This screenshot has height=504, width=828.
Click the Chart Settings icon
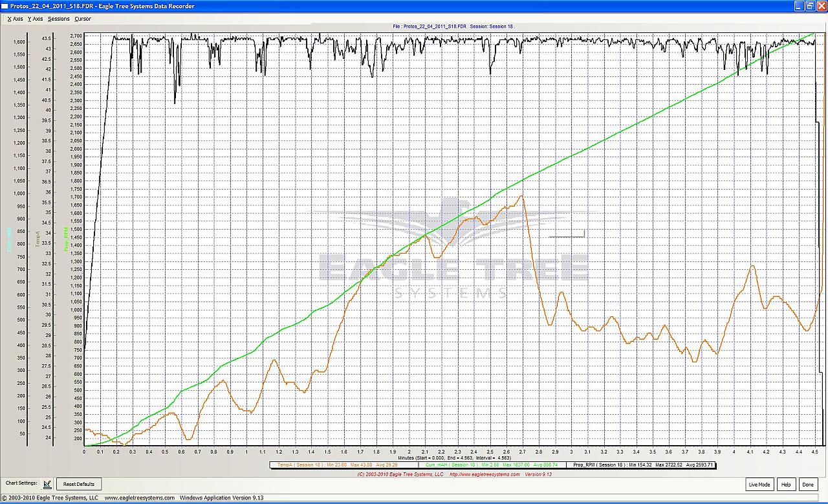click(x=47, y=484)
